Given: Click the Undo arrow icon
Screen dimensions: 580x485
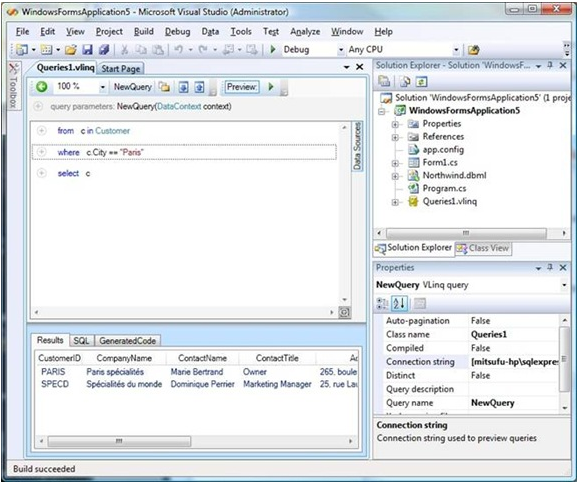Looking at the screenshot, I should 179,49.
